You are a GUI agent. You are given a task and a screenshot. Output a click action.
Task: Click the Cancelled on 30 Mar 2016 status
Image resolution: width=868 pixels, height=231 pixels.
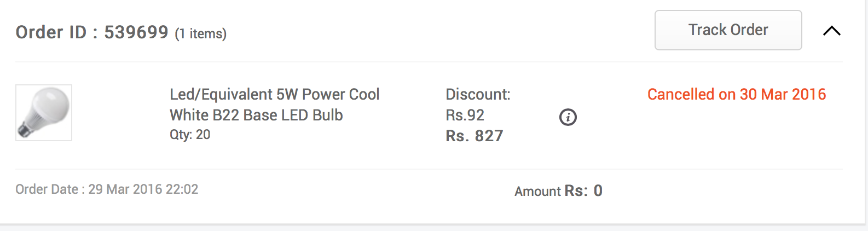point(736,94)
